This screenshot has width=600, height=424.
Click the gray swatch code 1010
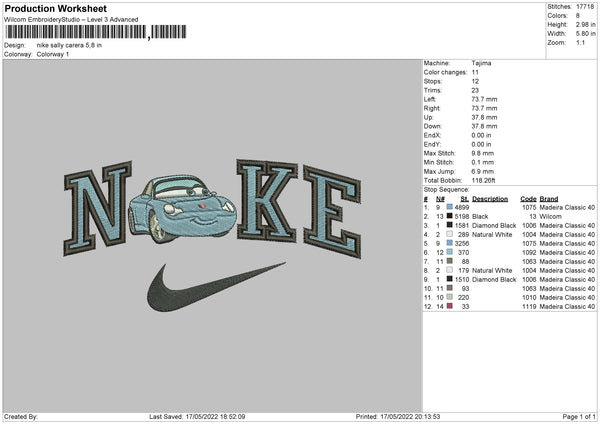tap(450, 297)
